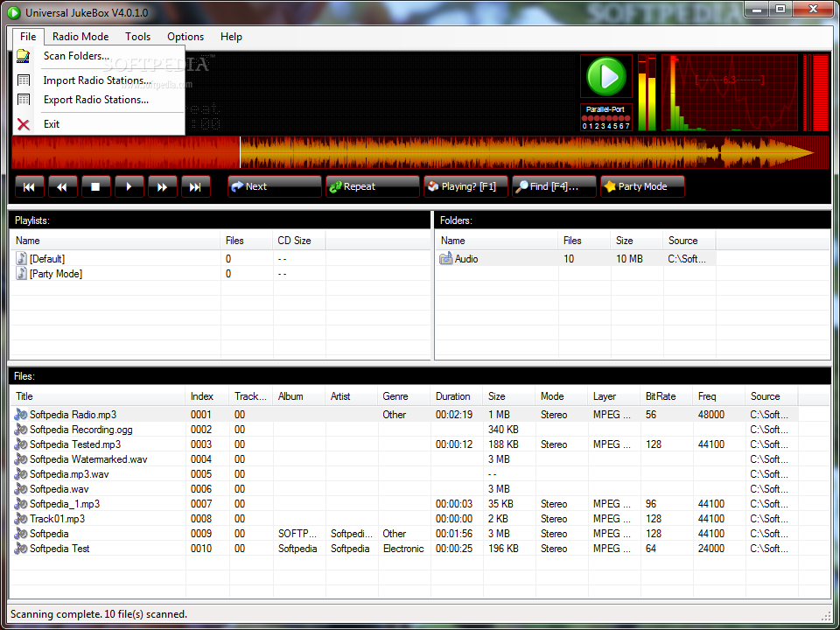This screenshot has width=840, height=630.
Task: Click the spectrum analyzer display
Action: click(730, 93)
